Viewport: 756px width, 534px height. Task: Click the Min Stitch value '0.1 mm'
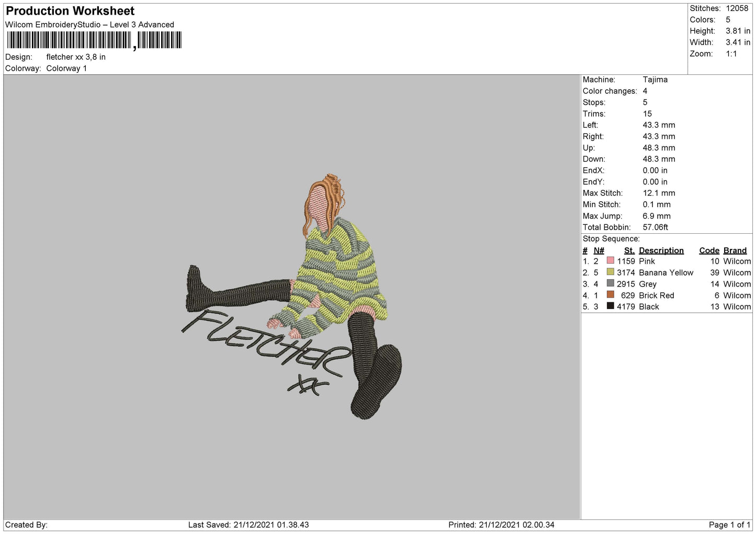click(x=657, y=204)
